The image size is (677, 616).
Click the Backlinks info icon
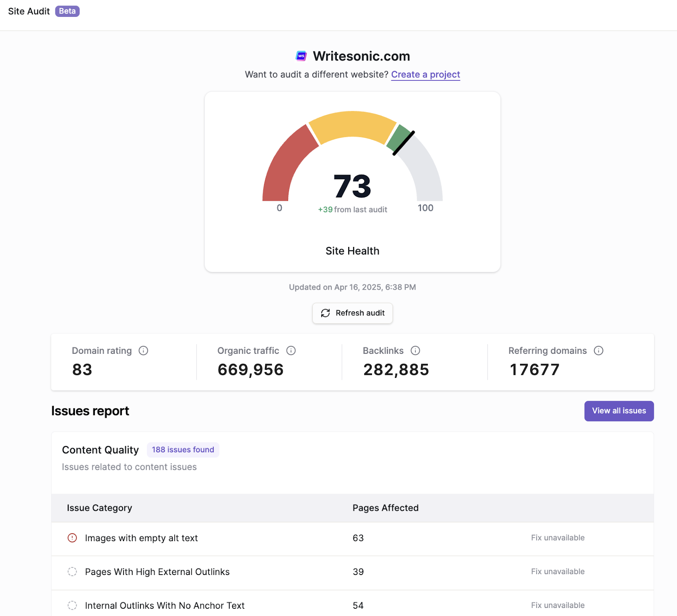coord(416,350)
